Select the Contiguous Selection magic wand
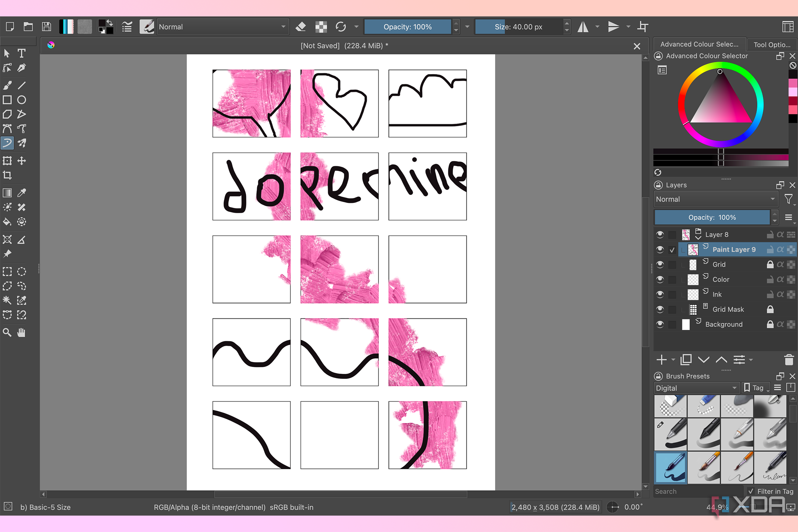Viewport: 798px width, 532px height. [7, 301]
